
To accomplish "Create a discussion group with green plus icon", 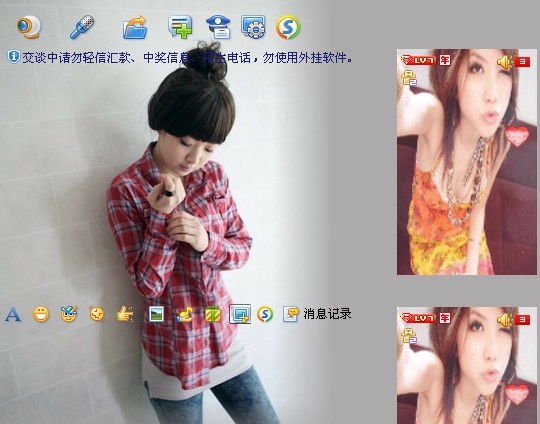I will pos(180,27).
